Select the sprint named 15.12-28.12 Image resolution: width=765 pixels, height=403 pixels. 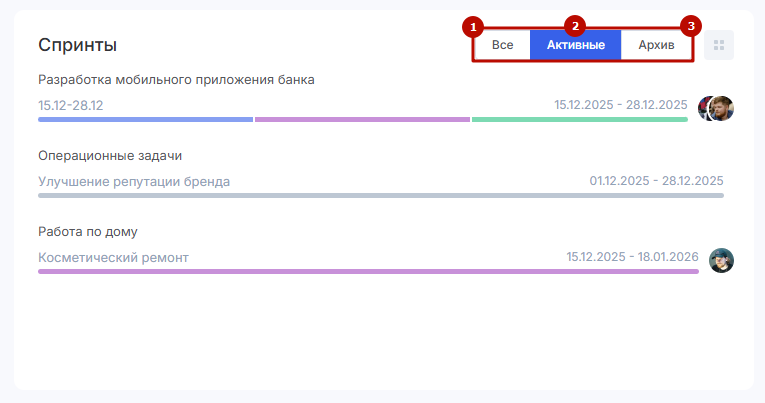point(71,105)
